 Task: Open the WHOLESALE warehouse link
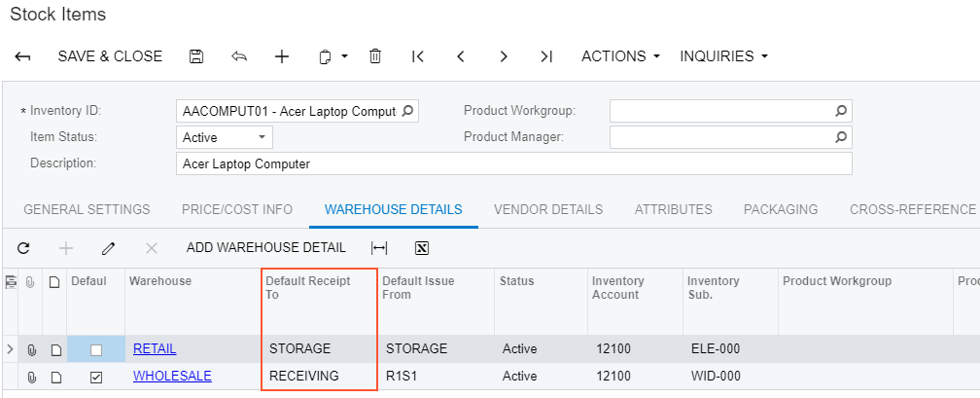172,377
